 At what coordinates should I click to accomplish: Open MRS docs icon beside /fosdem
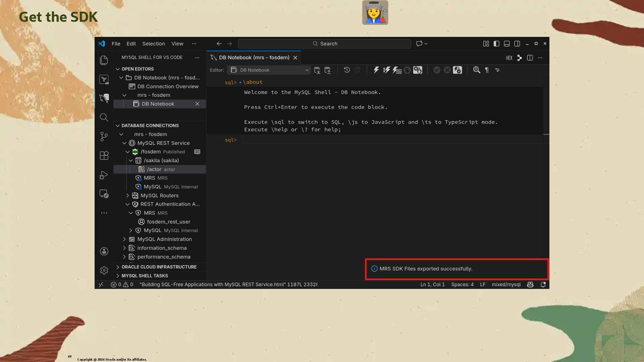pos(197,152)
